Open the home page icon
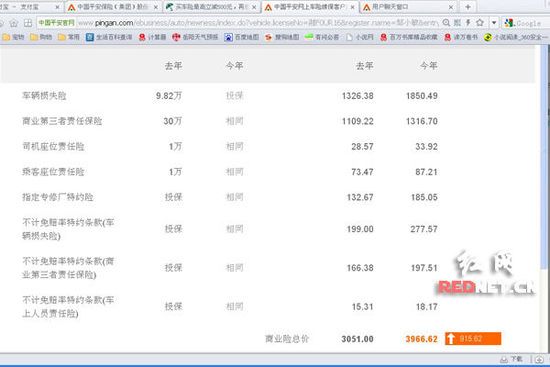 (x=14, y=23)
